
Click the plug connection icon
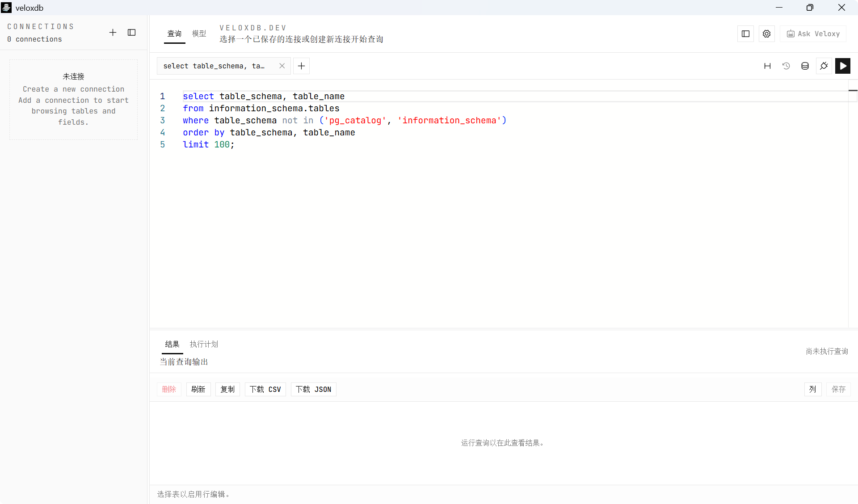pos(824,66)
